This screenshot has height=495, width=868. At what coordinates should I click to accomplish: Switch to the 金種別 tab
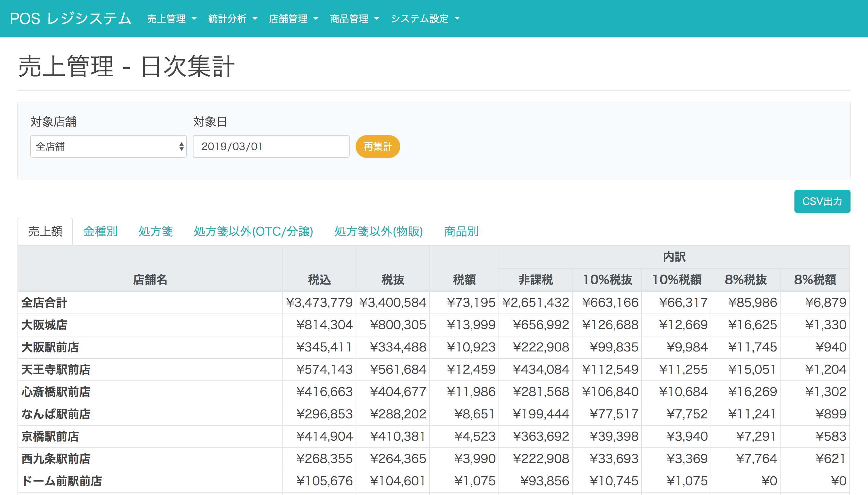click(100, 232)
